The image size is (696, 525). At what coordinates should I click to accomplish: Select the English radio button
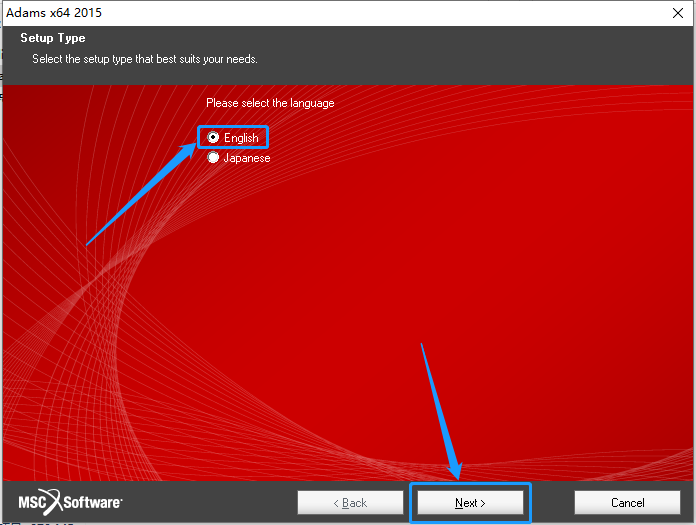coord(213,138)
